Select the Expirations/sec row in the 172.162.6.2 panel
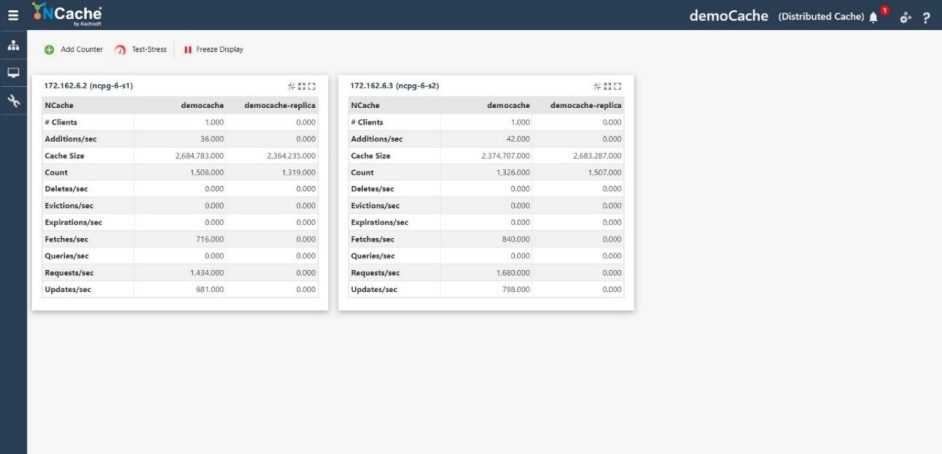This screenshot has height=454, width=942. point(180,222)
